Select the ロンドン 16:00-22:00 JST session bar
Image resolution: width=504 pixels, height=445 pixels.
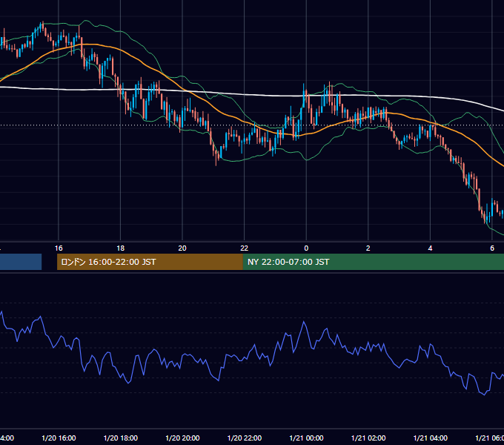150,262
